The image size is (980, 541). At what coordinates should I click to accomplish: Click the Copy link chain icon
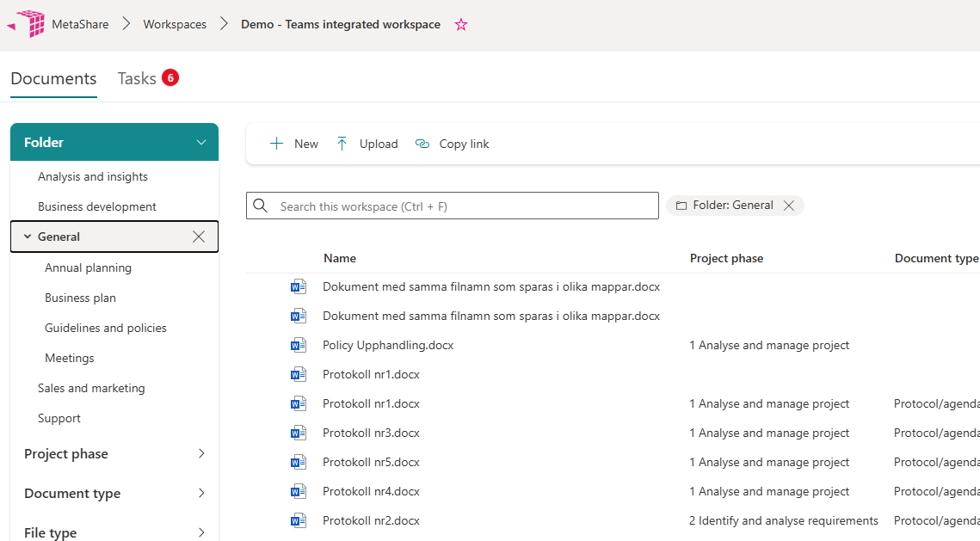[422, 144]
